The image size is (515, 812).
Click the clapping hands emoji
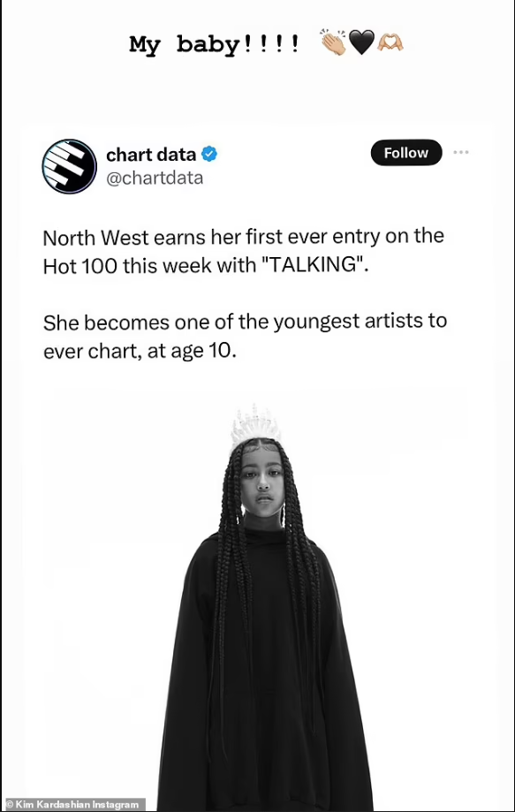click(x=333, y=43)
